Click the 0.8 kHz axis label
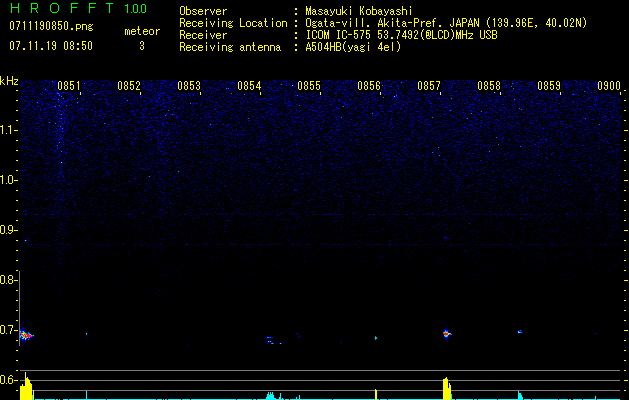The image size is (629, 400). click(8, 280)
